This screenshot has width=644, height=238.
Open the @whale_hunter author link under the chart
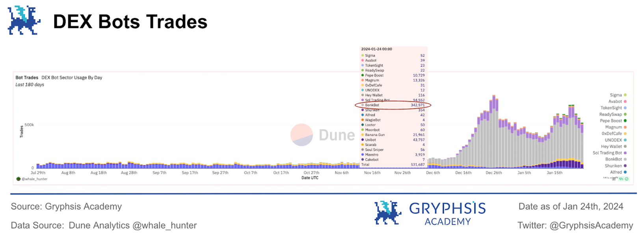[35, 179]
